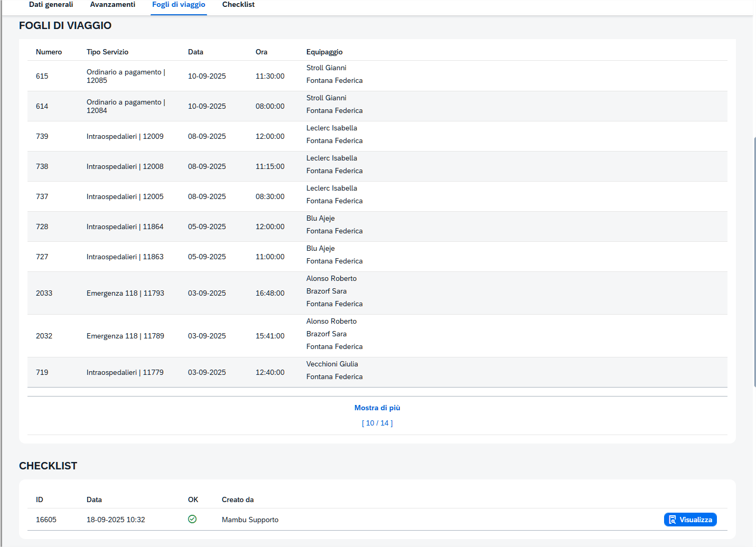Click the [ 10 / 14 ] counter
The image size is (756, 547).
click(x=377, y=423)
